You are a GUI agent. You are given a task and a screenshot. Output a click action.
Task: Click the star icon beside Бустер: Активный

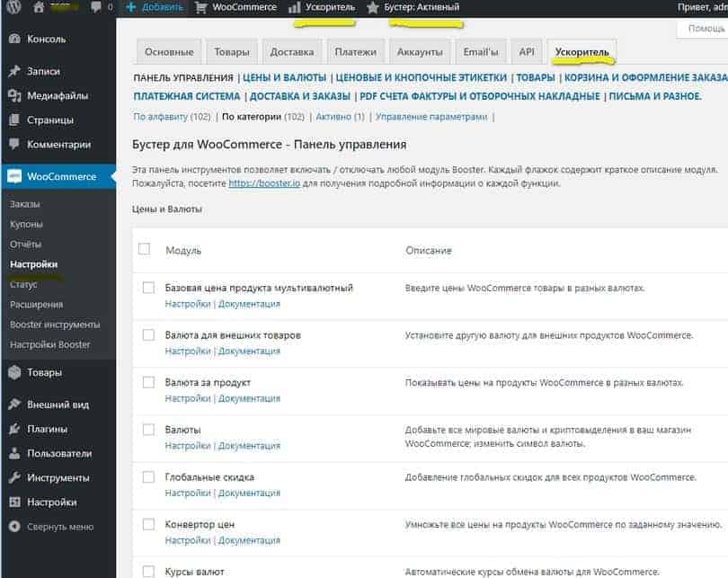click(x=373, y=7)
